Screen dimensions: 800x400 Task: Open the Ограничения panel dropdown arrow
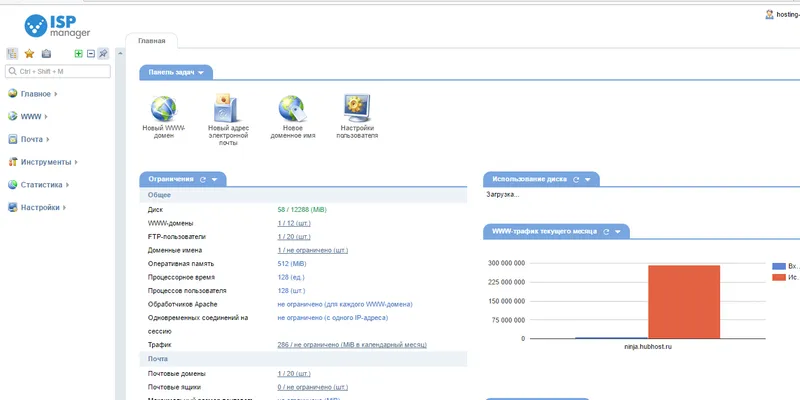tap(214, 180)
